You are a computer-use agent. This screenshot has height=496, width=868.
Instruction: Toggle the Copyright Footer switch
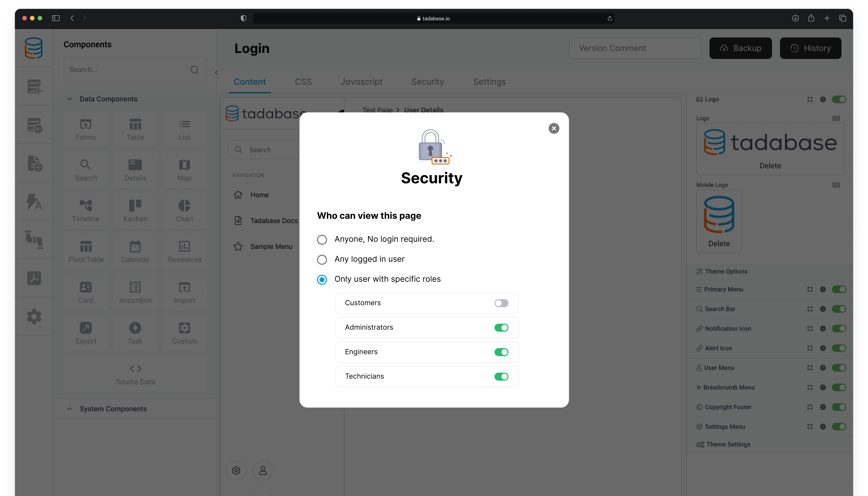[839, 407]
